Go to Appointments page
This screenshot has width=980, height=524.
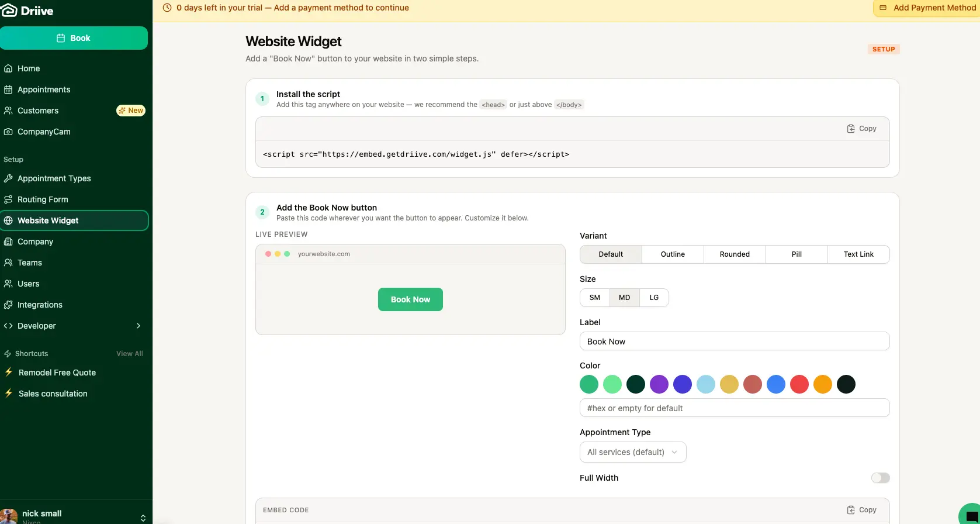tap(74, 89)
